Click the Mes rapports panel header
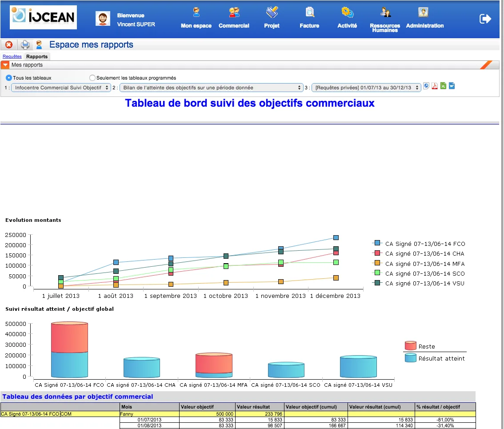This screenshot has width=504, height=429. pyautogui.click(x=250, y=65)
